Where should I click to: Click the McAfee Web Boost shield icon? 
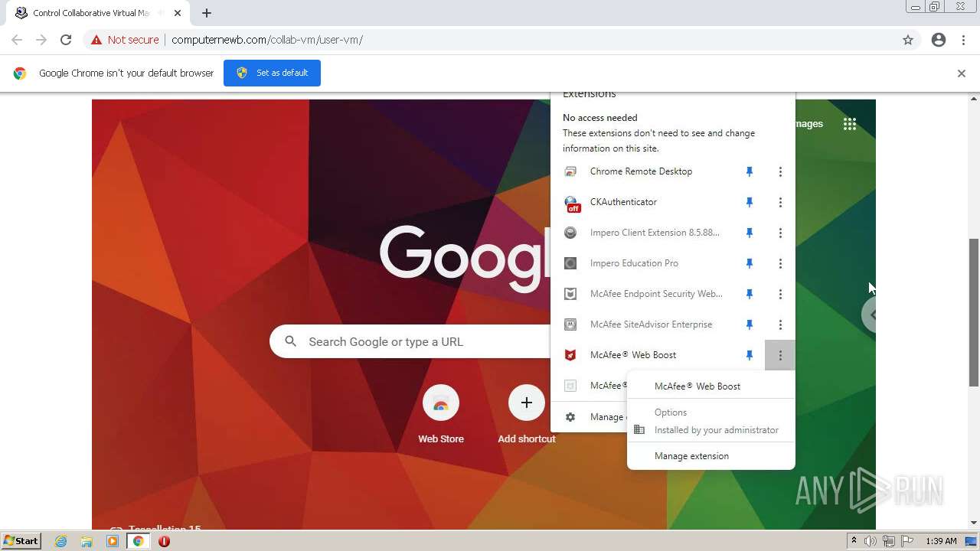point(570,355)
